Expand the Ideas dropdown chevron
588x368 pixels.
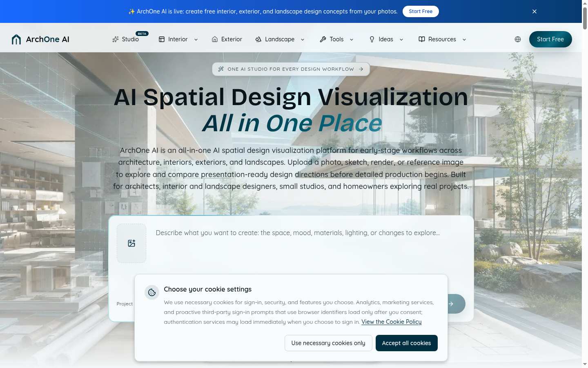click(x=401, y=40)
